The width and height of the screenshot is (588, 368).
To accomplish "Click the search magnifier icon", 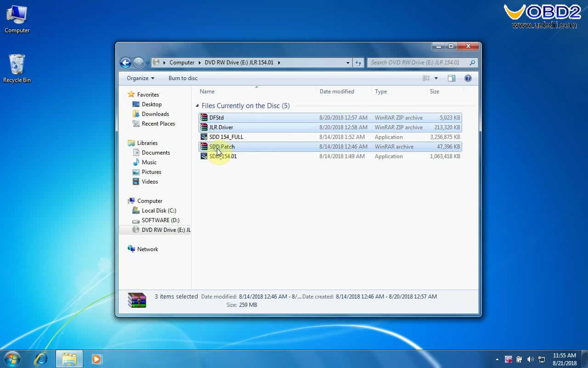I will pyautogui.click(x=472, y=63).
